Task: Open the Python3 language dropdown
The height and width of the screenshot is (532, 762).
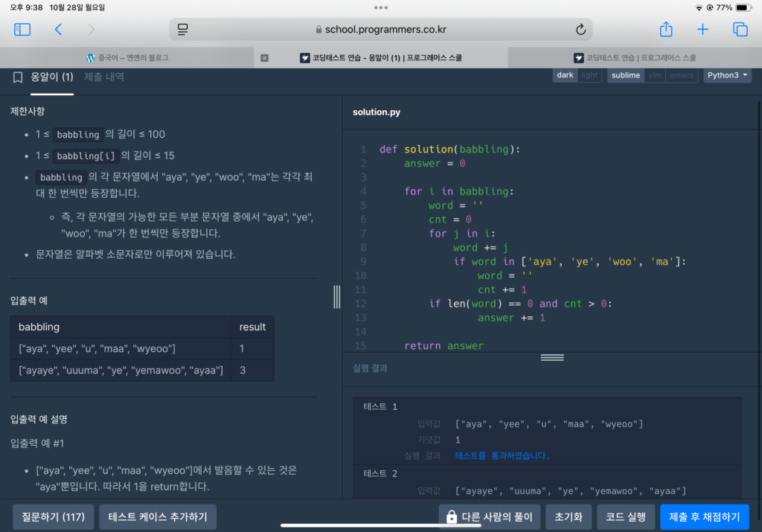Action: coord(727,75)
